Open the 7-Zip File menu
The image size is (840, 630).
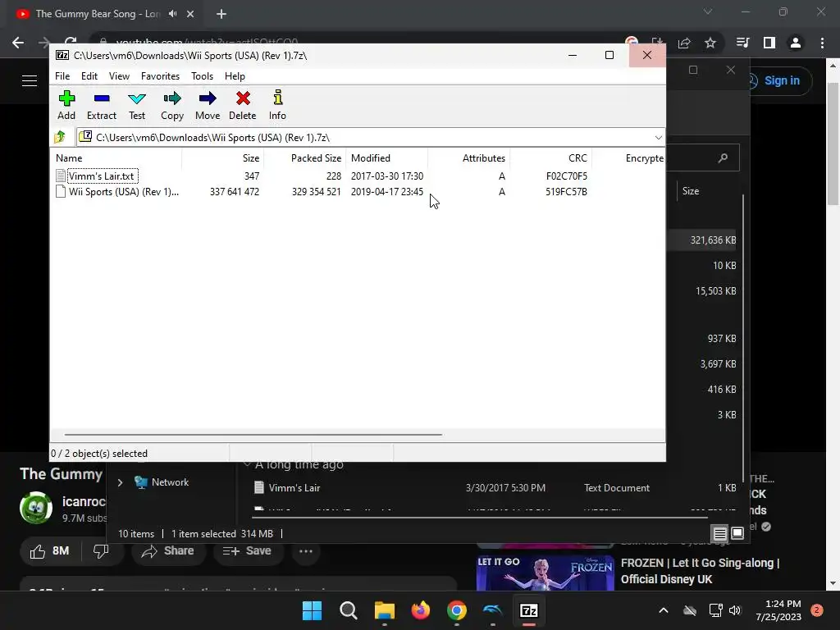(x=62, y=76)
